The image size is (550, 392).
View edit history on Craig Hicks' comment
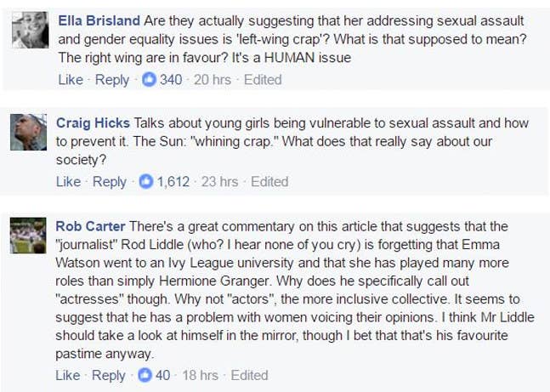269,182
